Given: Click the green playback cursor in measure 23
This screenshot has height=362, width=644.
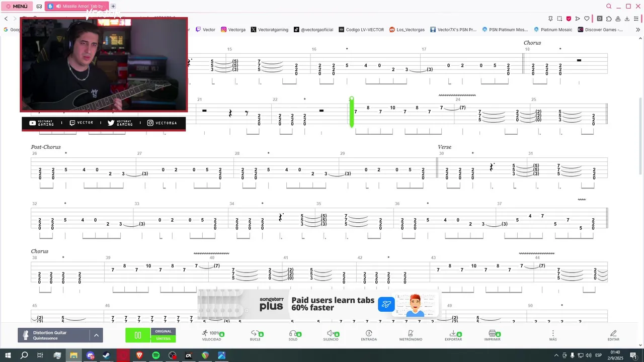Looking at the screenshot, I should tap(351, 112).
